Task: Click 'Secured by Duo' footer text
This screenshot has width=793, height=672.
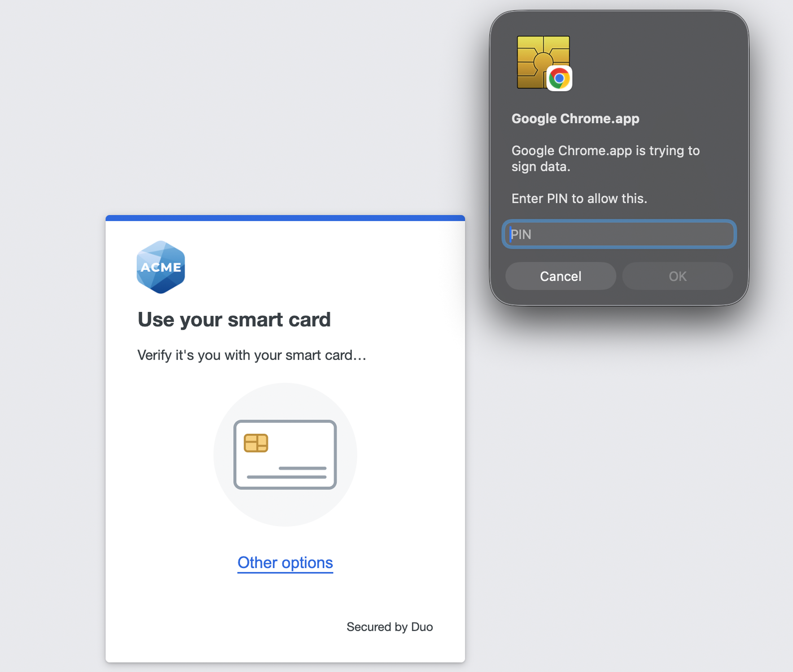Action: coord(390,627)
